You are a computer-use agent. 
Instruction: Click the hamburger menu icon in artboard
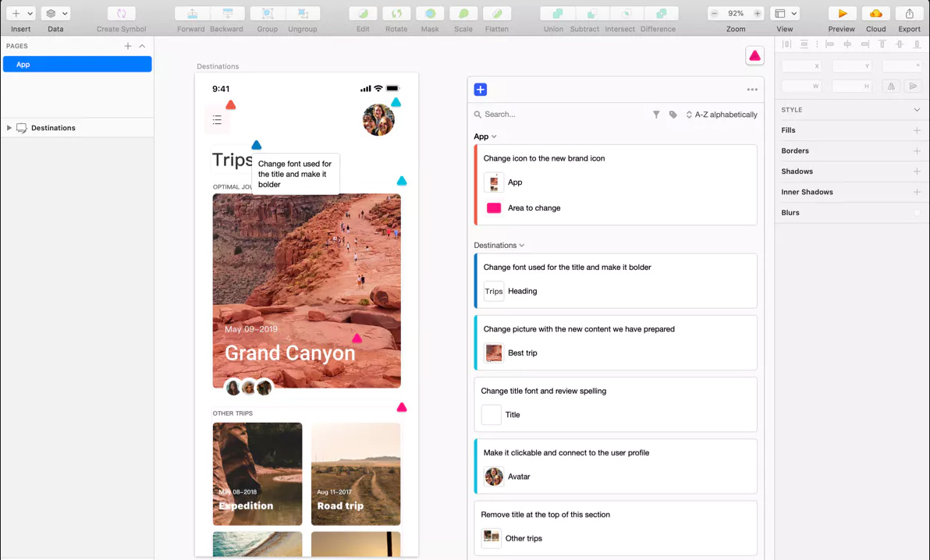(x=217, y=120)
